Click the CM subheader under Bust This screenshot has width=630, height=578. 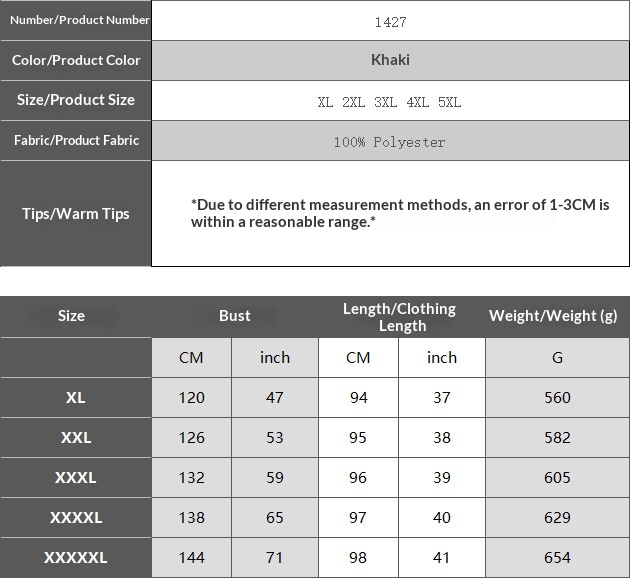(x=191, y=358)
